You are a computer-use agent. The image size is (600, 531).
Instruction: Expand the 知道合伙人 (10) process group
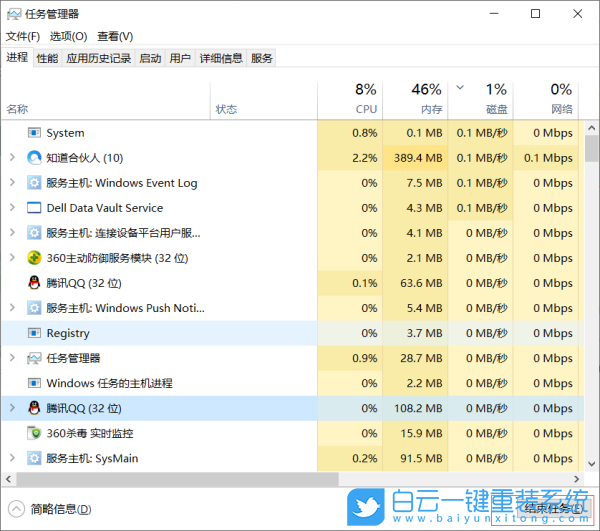pos(12,157)
